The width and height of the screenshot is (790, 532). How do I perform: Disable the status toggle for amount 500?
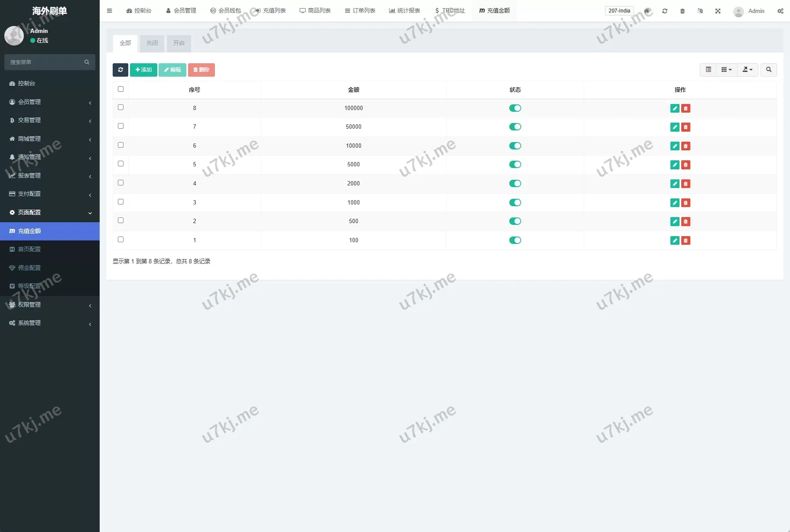515,221
